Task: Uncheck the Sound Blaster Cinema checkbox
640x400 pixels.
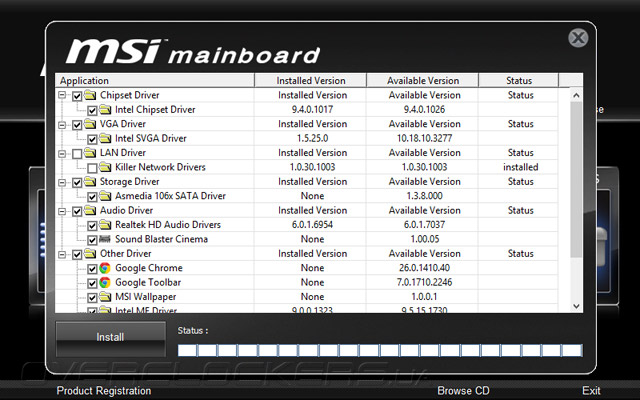Action: [x=92, y=240]
